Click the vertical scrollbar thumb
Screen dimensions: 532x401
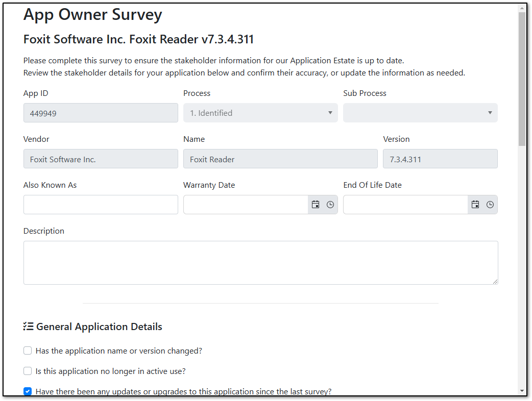click(522, 79)
